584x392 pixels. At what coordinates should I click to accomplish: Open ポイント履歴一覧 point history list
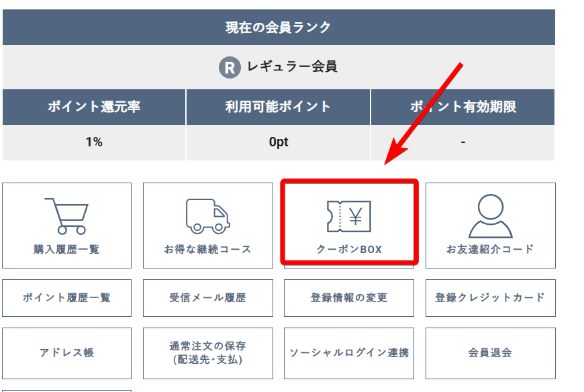click(66, 298)
